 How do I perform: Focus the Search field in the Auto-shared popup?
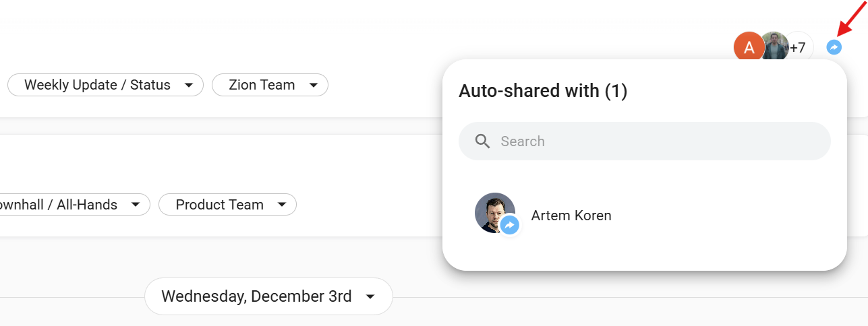(x=647, y=141)
